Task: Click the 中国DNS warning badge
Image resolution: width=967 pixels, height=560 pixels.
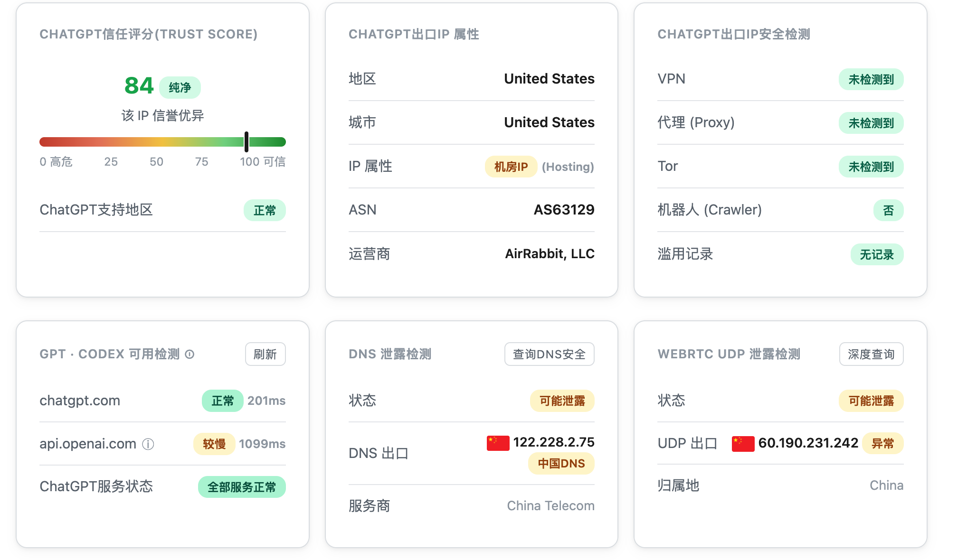Action: coord(561,463)
